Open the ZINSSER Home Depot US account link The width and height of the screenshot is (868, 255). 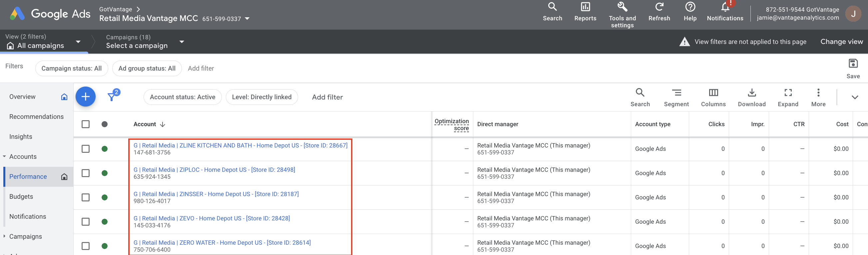point(216,194)
